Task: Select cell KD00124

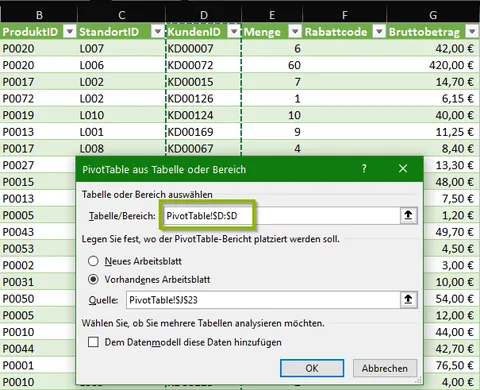Action: [203, 115]
